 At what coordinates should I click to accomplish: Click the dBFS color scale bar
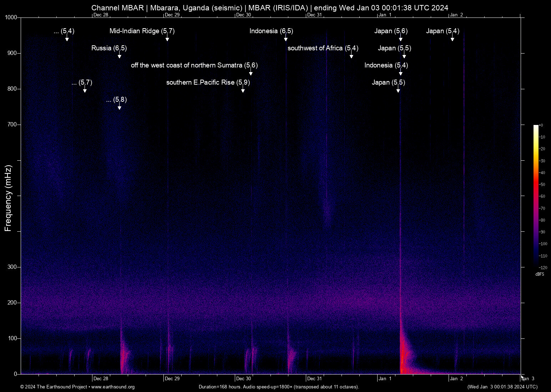click(536, 196)
